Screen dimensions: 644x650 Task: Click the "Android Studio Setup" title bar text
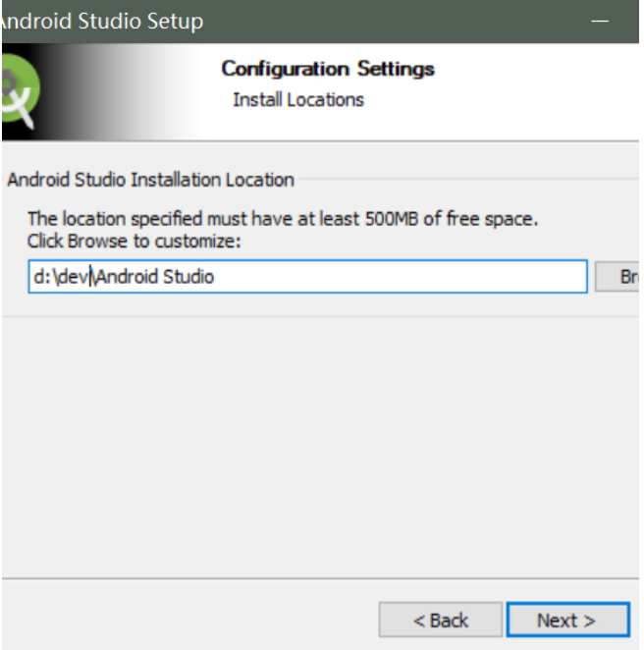[102, 21]
